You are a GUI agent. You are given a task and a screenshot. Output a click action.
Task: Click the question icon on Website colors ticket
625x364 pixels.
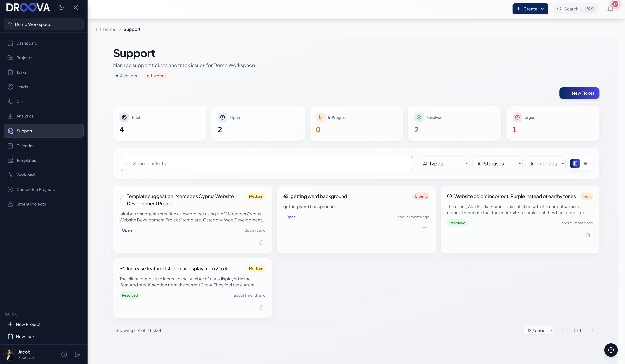point(449,196)
